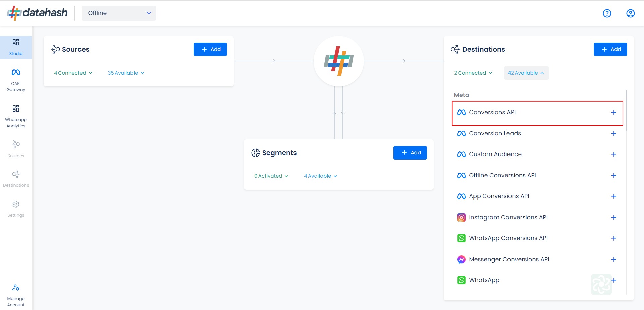Image resolution: width=644 pixels, height=310 pixels.
Task: Open Settings in the sidebar
Action: pyautogui.click(x=16, y=209)
